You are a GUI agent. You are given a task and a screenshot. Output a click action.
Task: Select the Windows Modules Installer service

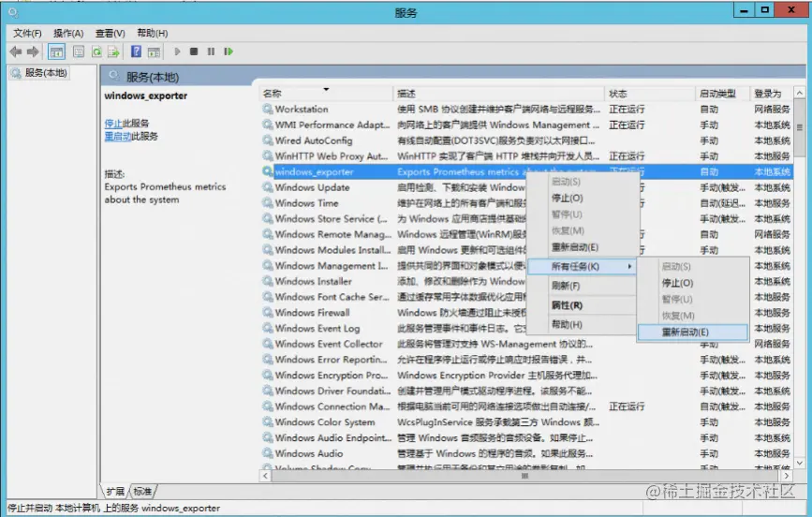coord(393,250)
